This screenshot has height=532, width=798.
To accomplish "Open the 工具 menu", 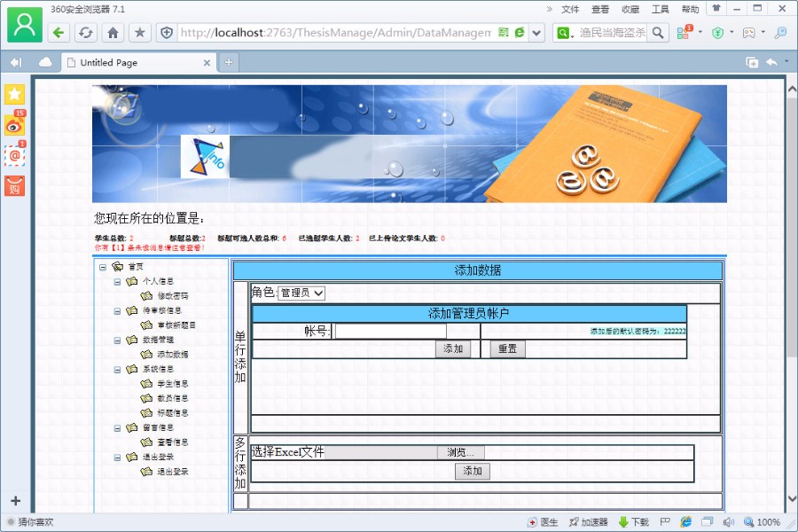I will pyautogui.click(x=660, y=9).
